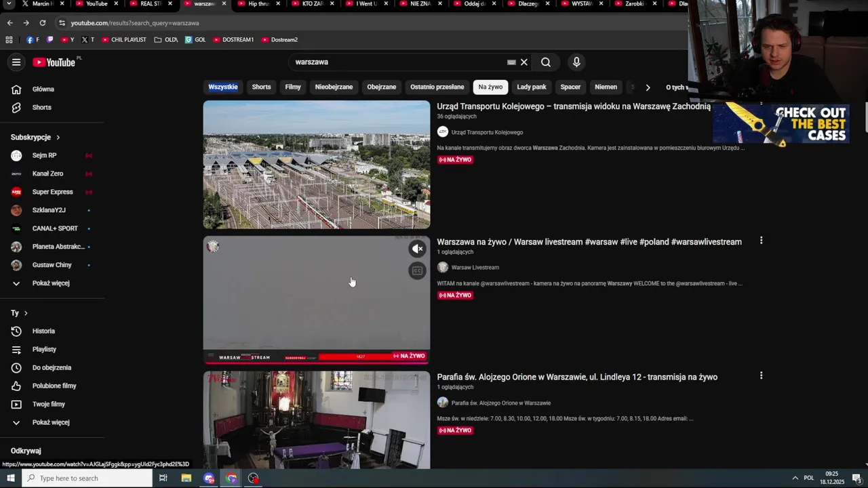Select the Ostatnio przesłane filter chip
868x488 pixels.
pos(437,87)
